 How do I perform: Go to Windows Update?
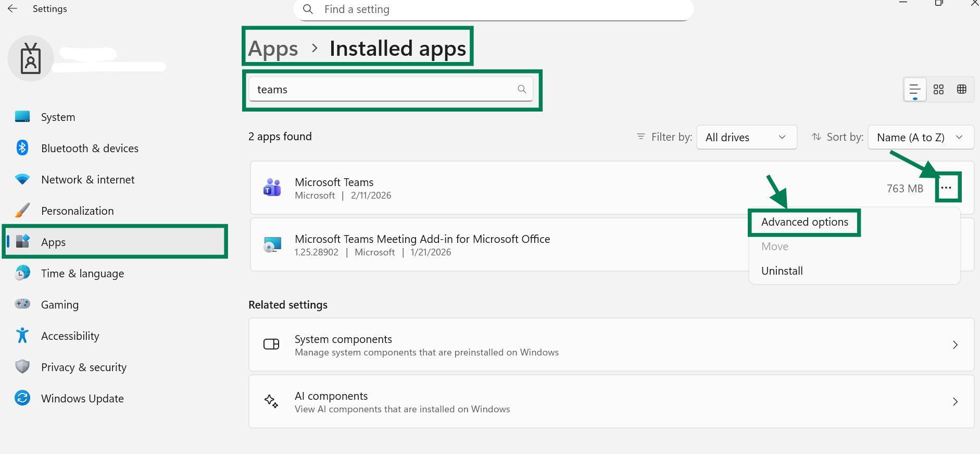click(x=115, y=399)
